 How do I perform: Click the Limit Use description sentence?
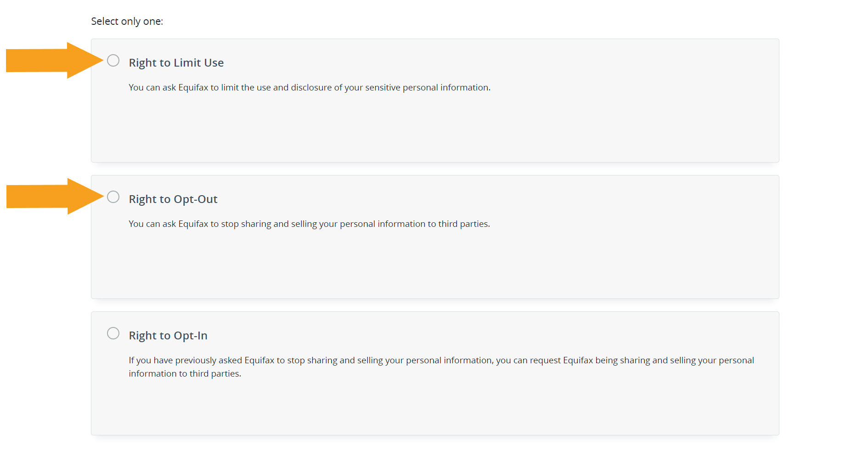pyautogui.click(x=309, y=88)
